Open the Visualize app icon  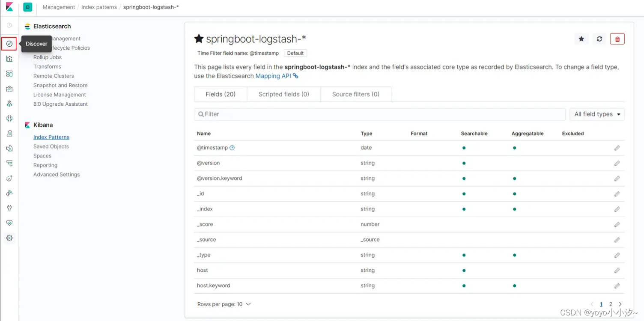pyautogui.click(x=9, y=59)
